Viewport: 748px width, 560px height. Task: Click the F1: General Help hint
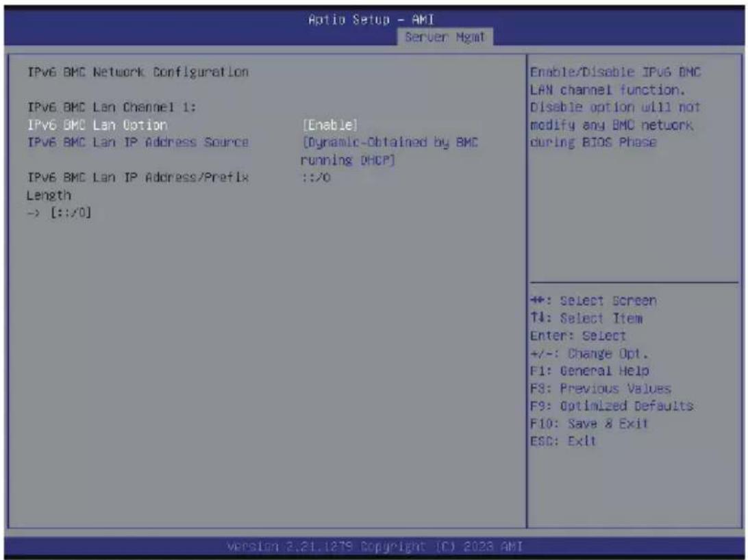[590, 371]
